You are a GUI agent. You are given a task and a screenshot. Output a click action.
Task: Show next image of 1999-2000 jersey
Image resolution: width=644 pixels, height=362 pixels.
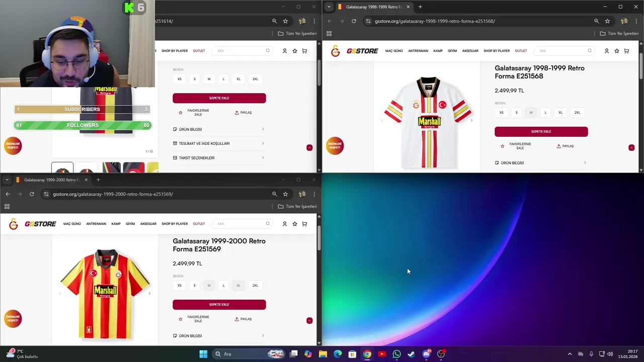pyautogui.click(x=149, y=293)
